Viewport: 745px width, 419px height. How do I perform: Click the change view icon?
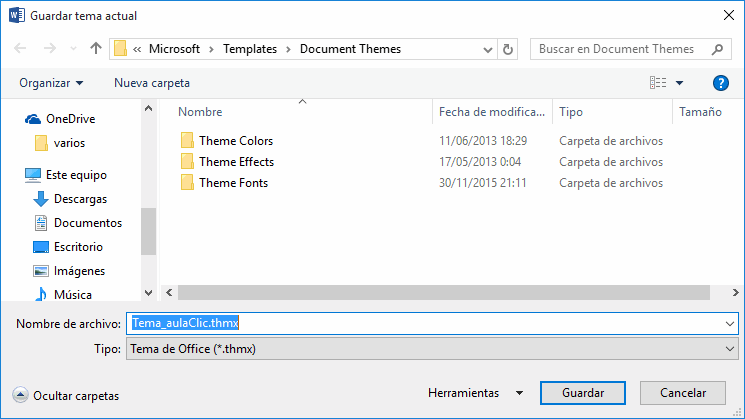pyautogui.click(x=657, y=83)
